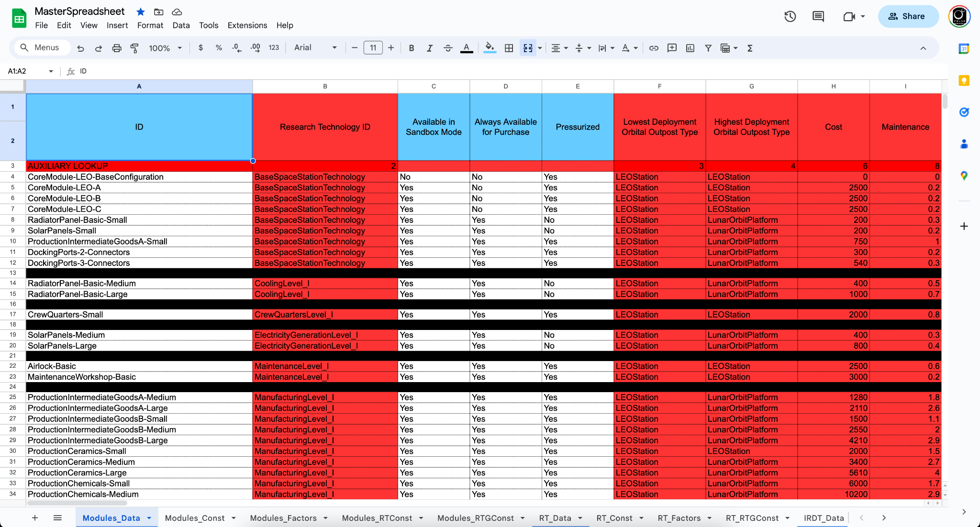Viewport: 980px width, 527px height.
Task: Open Google Calendar side panel icon
Action: pos(964,48)
